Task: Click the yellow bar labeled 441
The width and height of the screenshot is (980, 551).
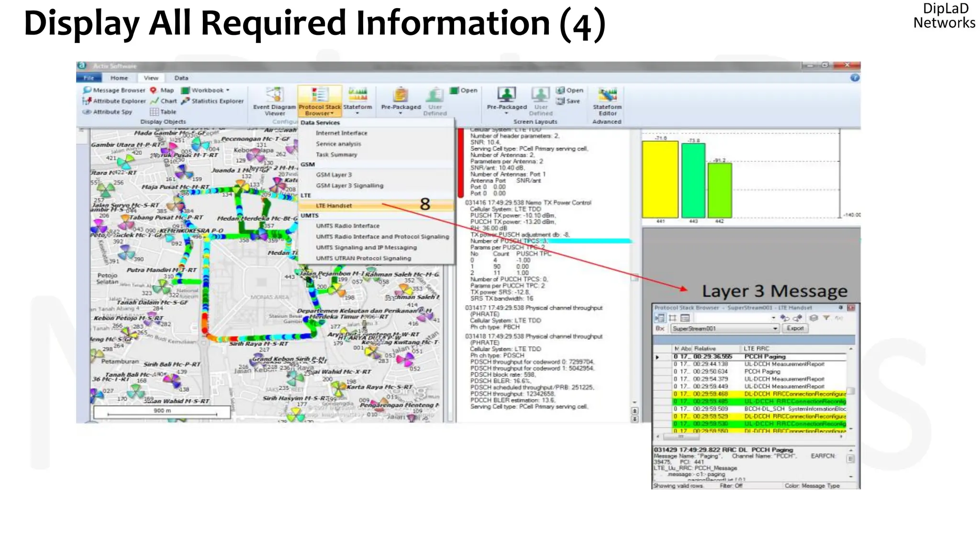Action: [660, 179]
